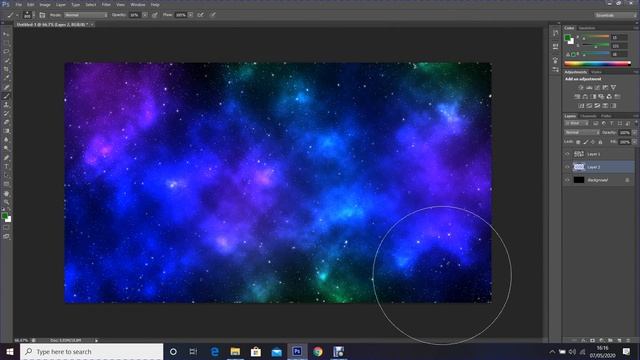
Task: Click the foreground color swatch in toolbox
Action: pyautogui.click(x=4, y=216)
